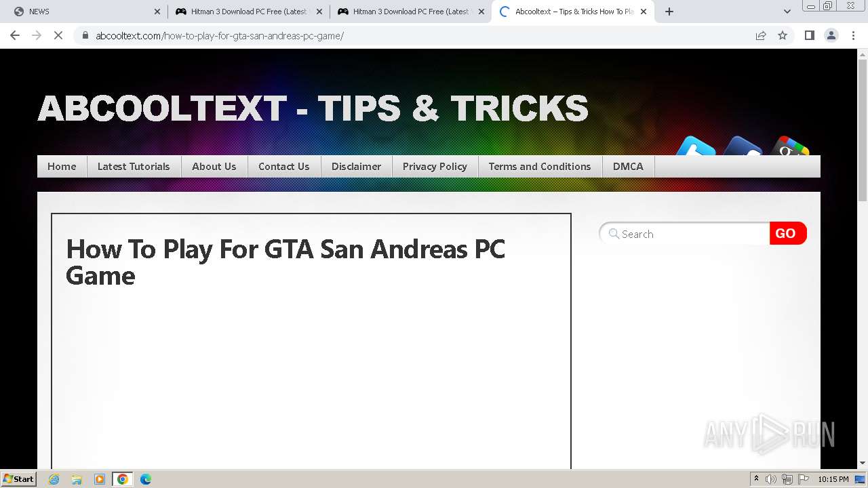This screenshot has width=868, height=488.
Task: Click the forward navigation arrow
Action: [x=37, y=35]
